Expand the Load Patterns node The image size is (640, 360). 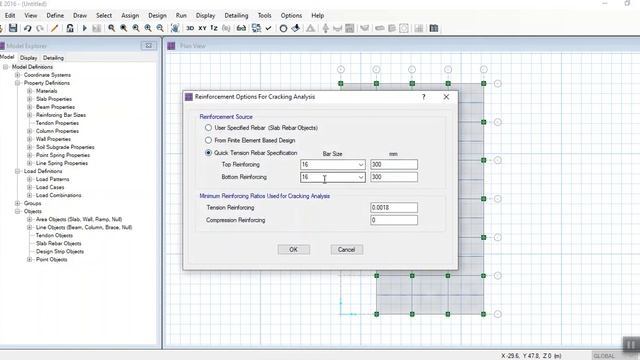coord(29,179)
